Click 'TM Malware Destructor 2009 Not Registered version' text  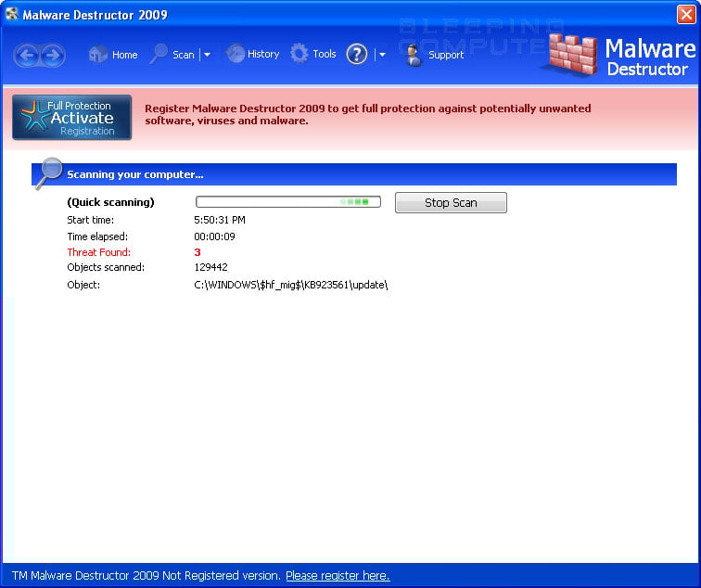click(147, 576)
